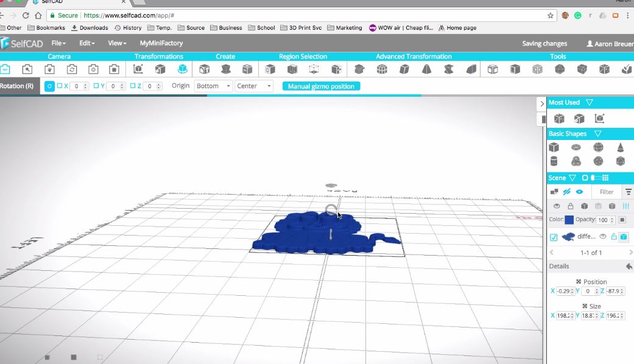Click the twist Advanced Transformation icon
Image resolution: width=634 pixels, height=364 pixels.
(448, 69)
